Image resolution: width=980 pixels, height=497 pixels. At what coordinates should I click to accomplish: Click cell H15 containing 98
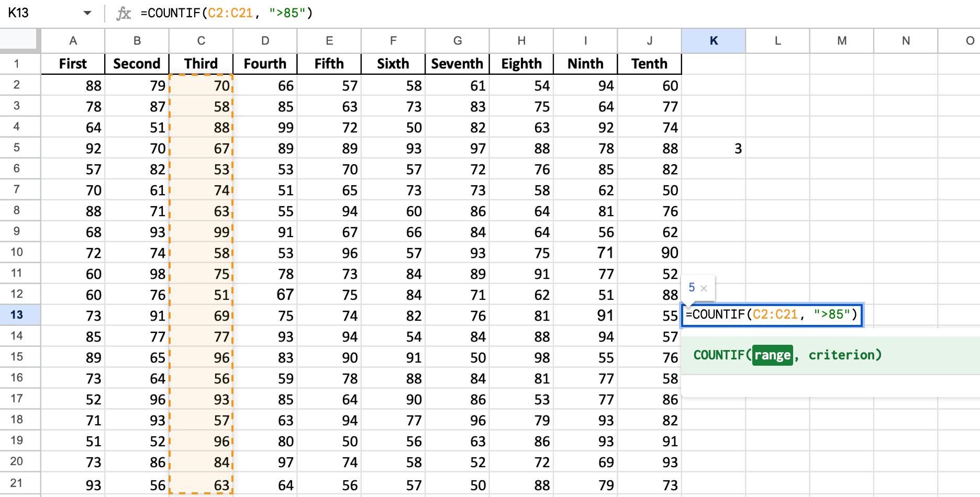click(x=521, y=357)
